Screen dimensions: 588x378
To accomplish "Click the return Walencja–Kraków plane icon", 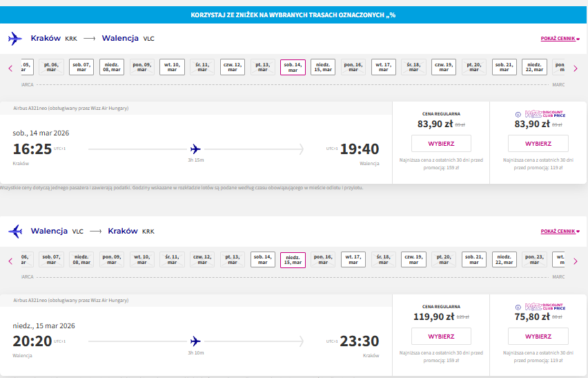I will pos(15,231).
